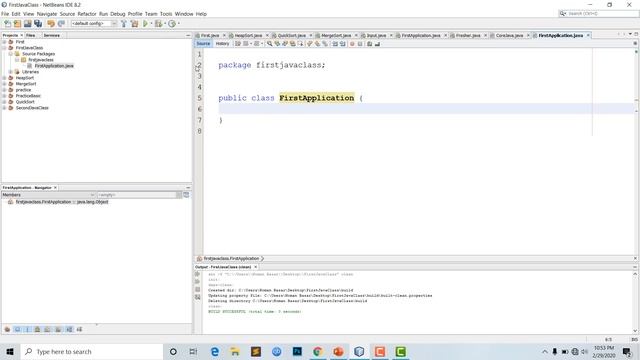The width and height of the screenshot is (640, 360).
Task: Expand the HeapSort project node
Action: (x=4, y=78)
